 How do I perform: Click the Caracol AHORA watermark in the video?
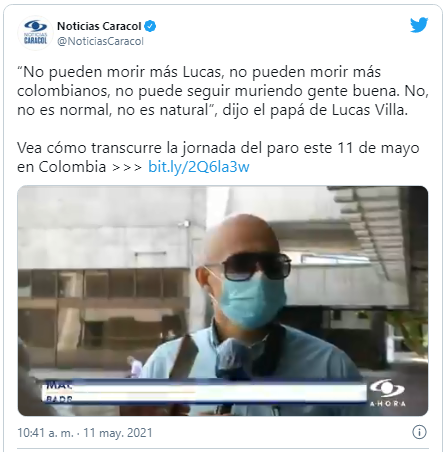coord(388,392)
